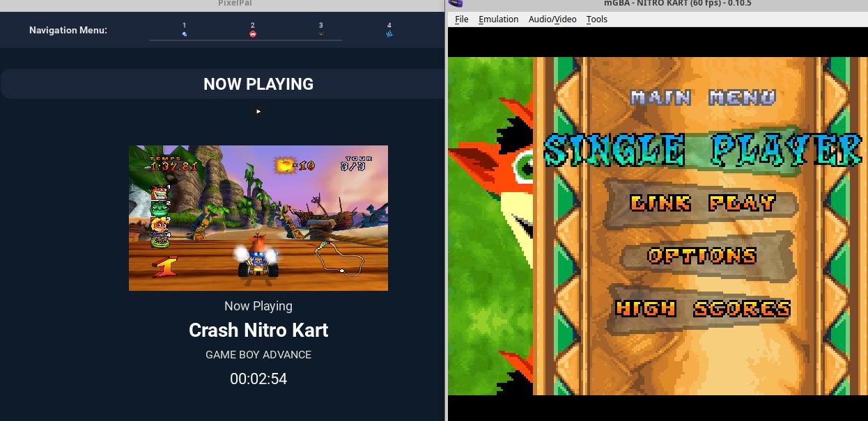Open PixelPal navigation item 1 chat icon

tap(185, 33)
